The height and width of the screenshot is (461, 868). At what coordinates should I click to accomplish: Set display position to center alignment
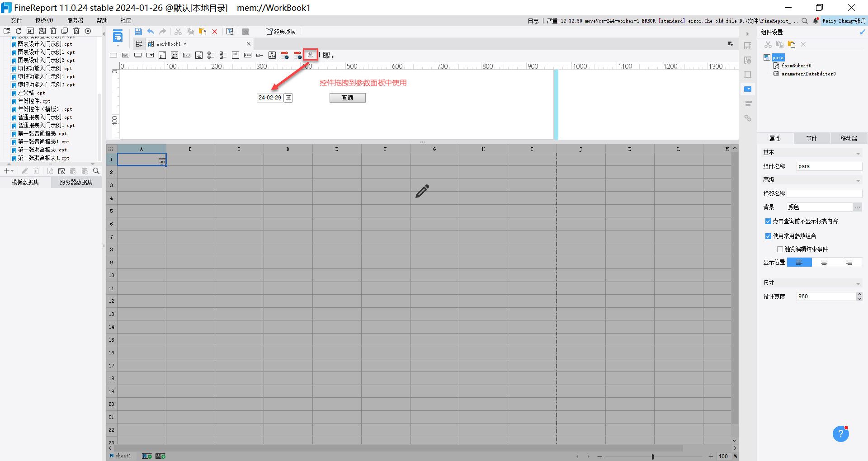click(x=824, y=263)
